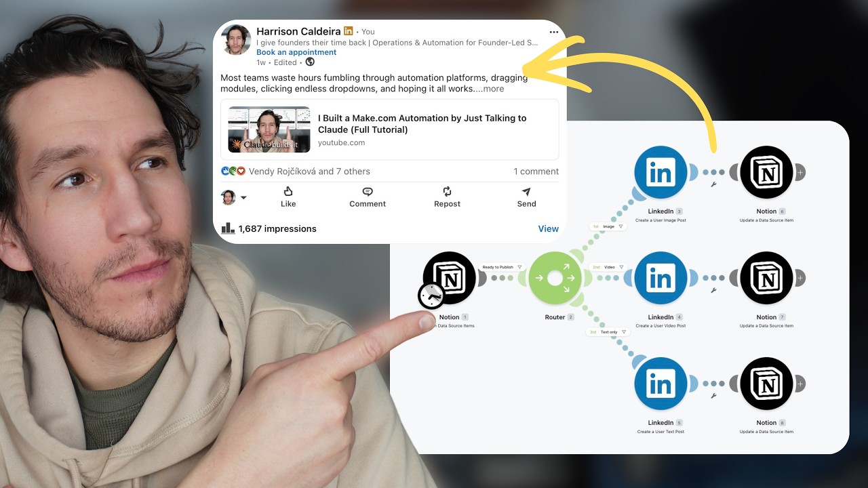
Task: Expand the post text with …more
Action: click(490, 89)
